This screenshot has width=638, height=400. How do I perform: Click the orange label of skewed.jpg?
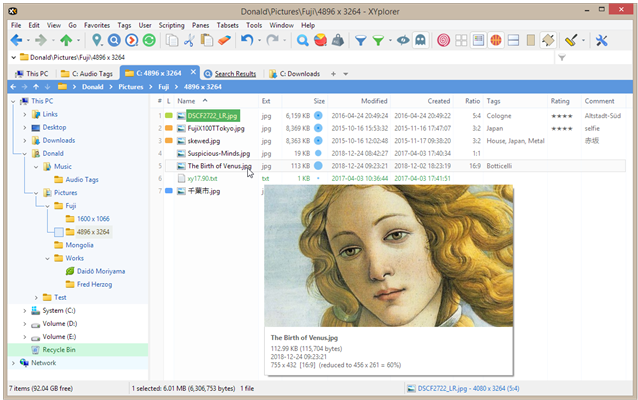click(x=169, y=141)
